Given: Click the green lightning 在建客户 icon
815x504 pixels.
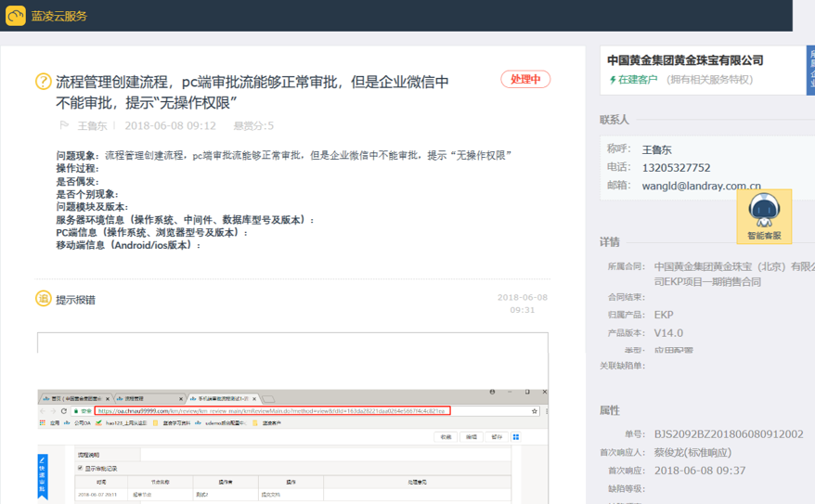Looking at the screenshot, I should pyautogui.click(x=613, y=80).
